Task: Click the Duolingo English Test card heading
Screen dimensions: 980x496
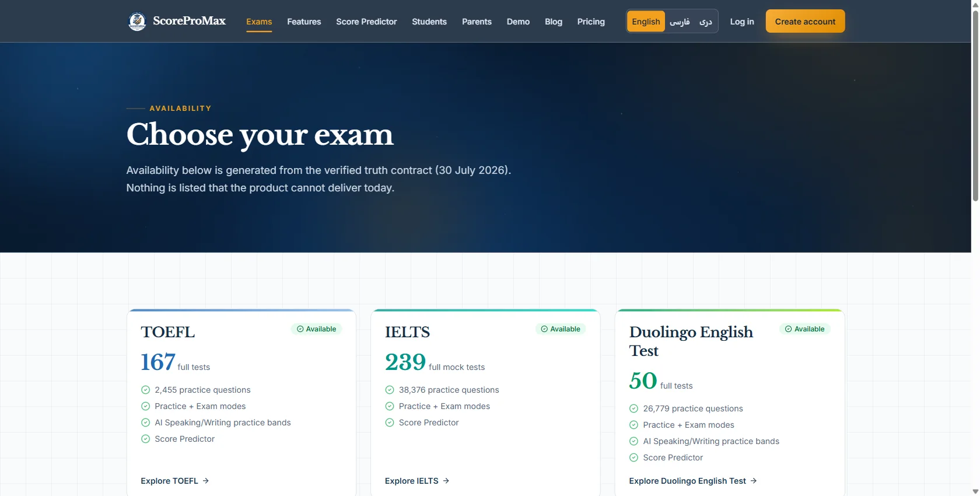Action: 691,341
